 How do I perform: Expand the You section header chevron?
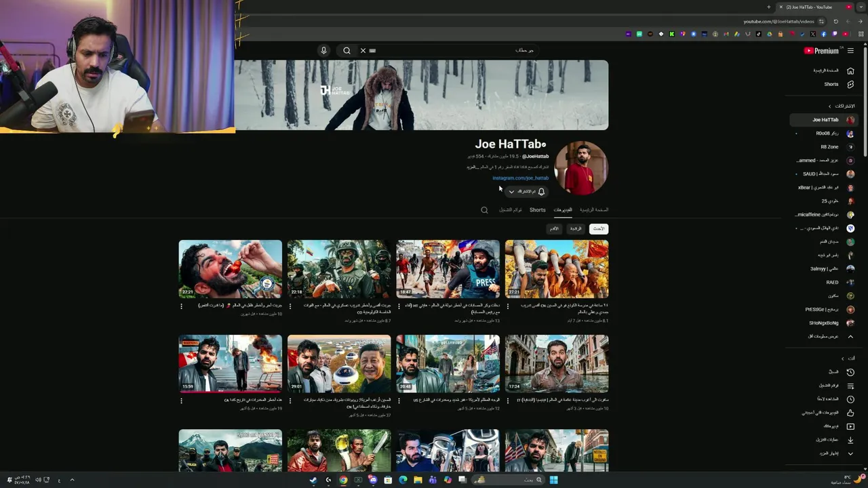(x=843, y=358)
